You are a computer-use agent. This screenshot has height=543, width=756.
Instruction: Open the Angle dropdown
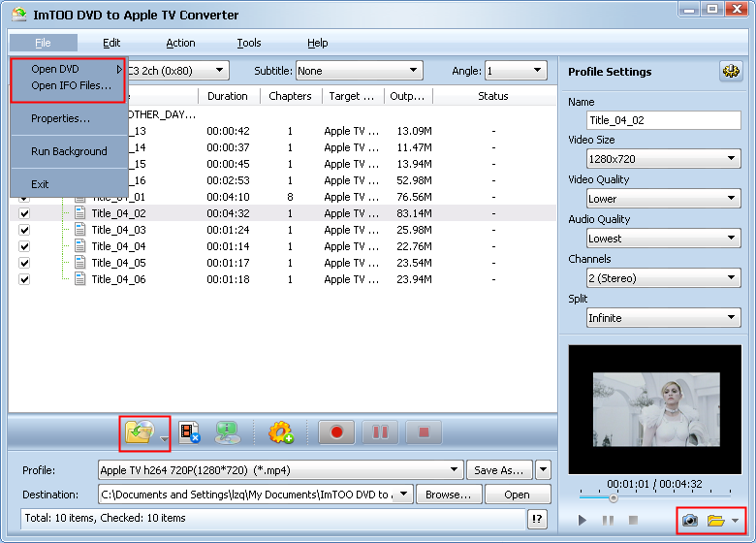pos(516,71)
